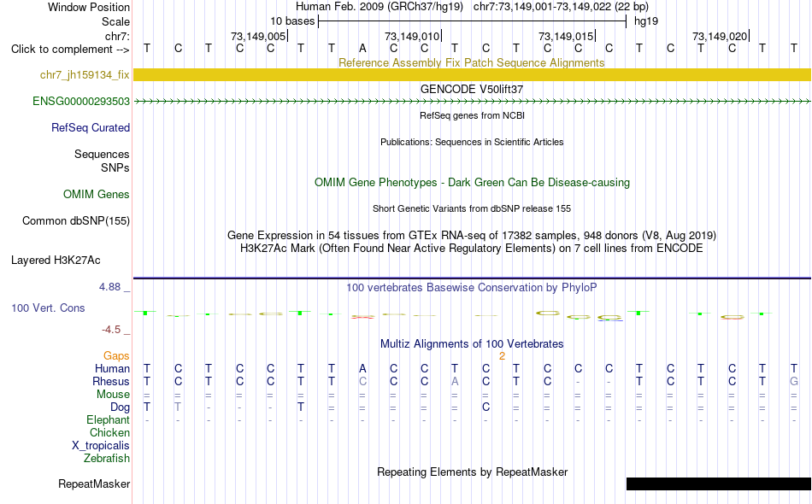Select the green ENSG00000293503 intron arrow line
This screenshot has height=504, width=812.
pos(472,102)
